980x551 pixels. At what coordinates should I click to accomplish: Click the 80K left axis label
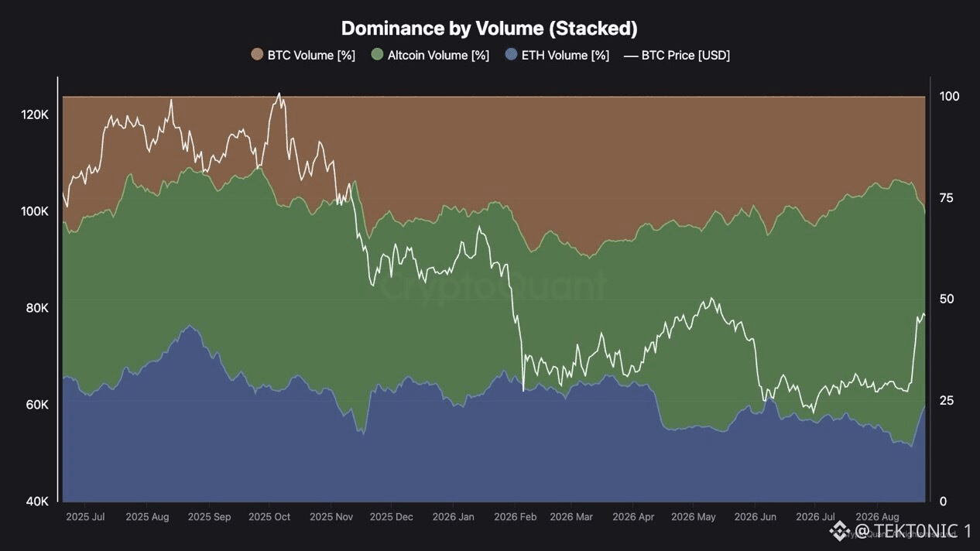click(37, 308)
